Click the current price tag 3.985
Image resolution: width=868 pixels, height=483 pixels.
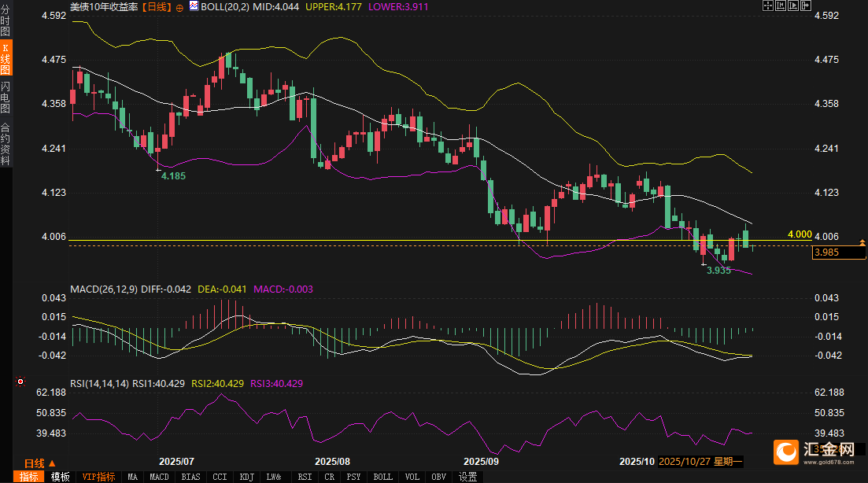tap(839, 253)
